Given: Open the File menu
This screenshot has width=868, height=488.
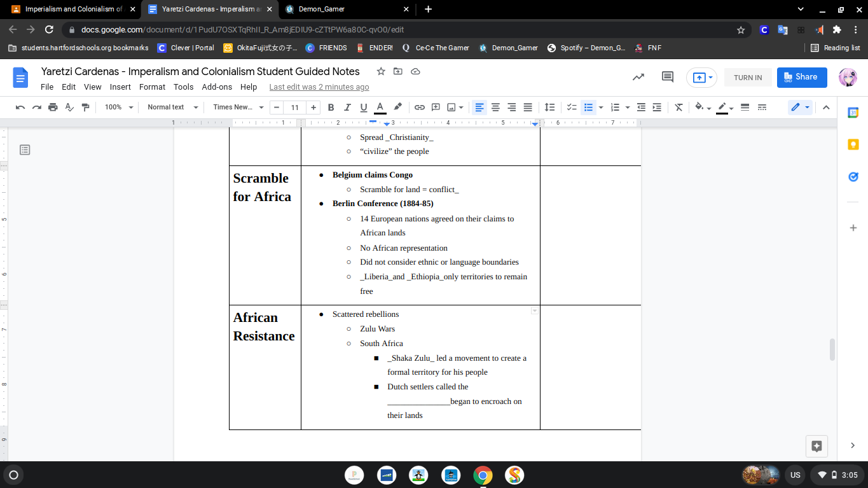Looking at the screenshot, I should tap(47, 87).
